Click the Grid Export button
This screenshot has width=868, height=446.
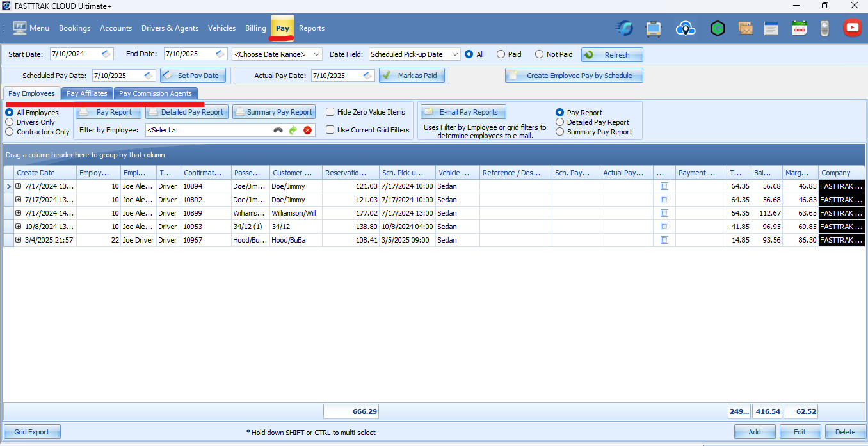pyautogui.click(x=32, y=432)
